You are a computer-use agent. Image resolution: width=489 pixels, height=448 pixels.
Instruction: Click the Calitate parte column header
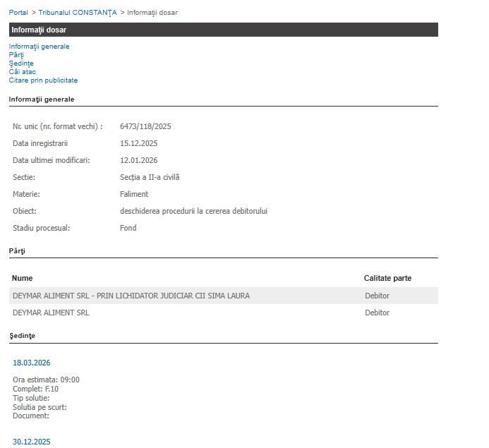pos(387,279)
